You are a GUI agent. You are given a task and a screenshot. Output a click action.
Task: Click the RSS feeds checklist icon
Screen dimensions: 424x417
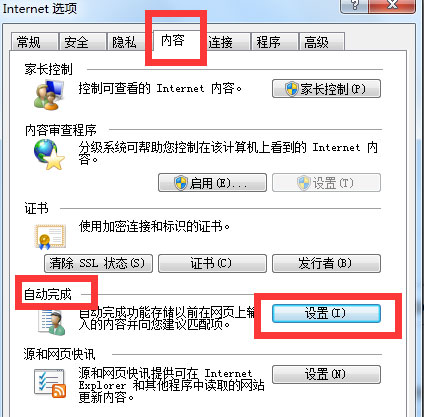point(50,383)
